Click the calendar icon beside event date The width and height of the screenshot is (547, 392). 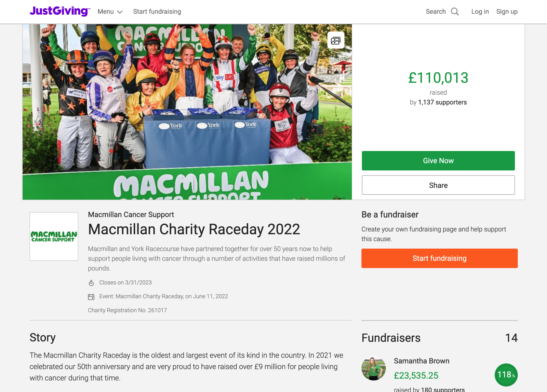point(91,297)
